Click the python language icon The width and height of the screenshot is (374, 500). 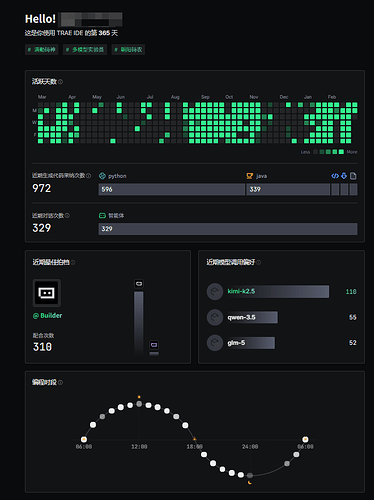click(102, 176)
